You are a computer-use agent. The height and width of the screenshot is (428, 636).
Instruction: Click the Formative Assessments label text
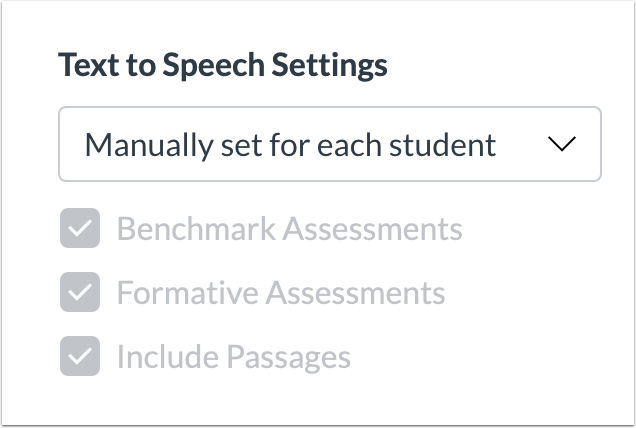[281, 293]
